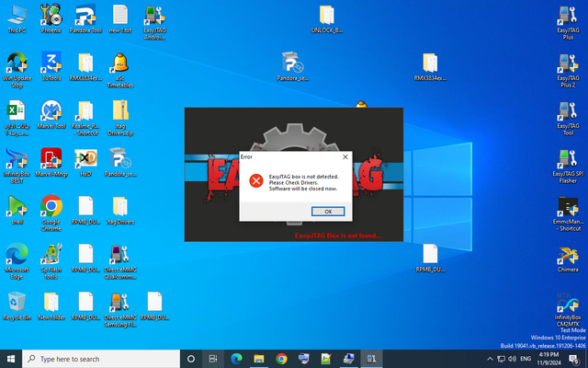Image resolution: width=588 pixels, height=368 pixels.
Task: Open the InfinityBox BEST shortcut
Action: pos(17,166)
